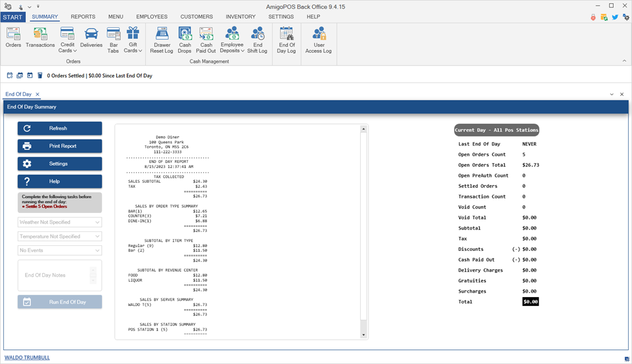Open the REPORTS ribbon tab
This screenshot has width=632, height=364.
(x=83, y=16)
